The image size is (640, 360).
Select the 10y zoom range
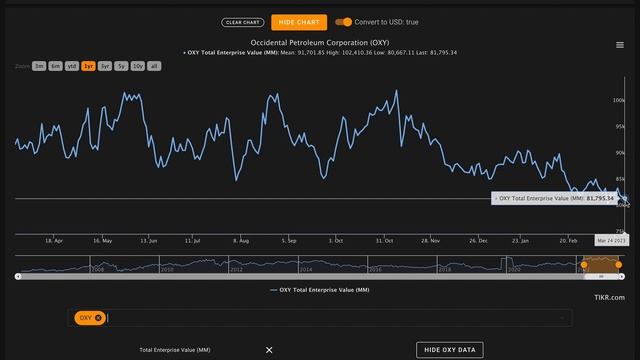[138, 66]
